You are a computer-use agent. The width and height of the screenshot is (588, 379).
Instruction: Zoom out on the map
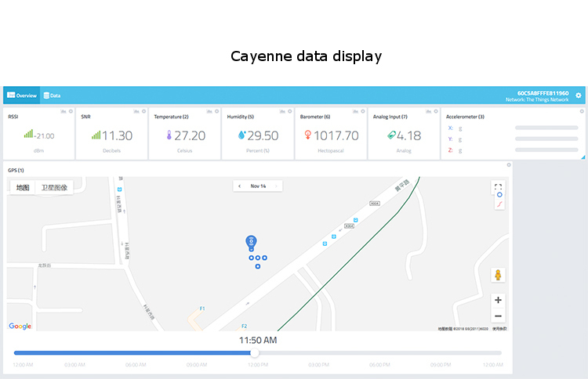[x=498, y=316]
